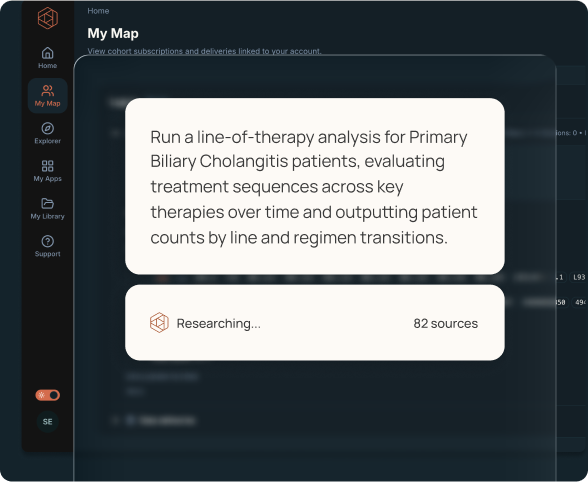Screen dimensions: 588x482
Task: Click the Explorer sidebar label
Action: 48,141
